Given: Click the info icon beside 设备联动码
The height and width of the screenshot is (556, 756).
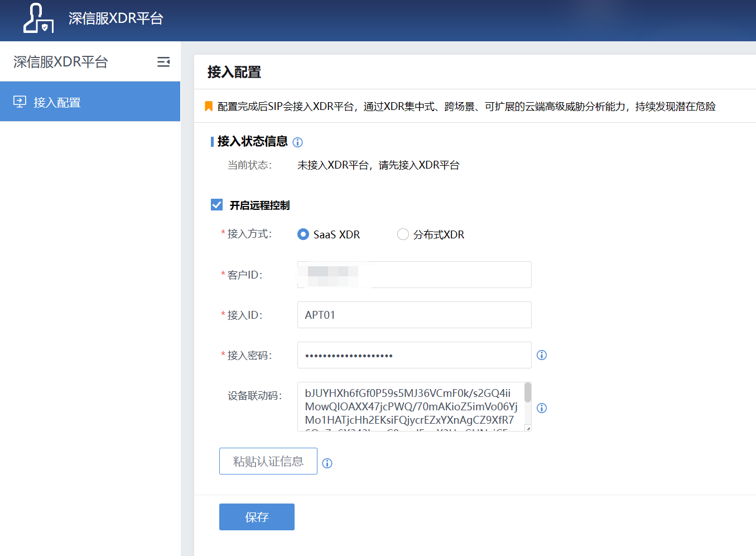Looking at the screenshot, I should [x=541, y=408].
